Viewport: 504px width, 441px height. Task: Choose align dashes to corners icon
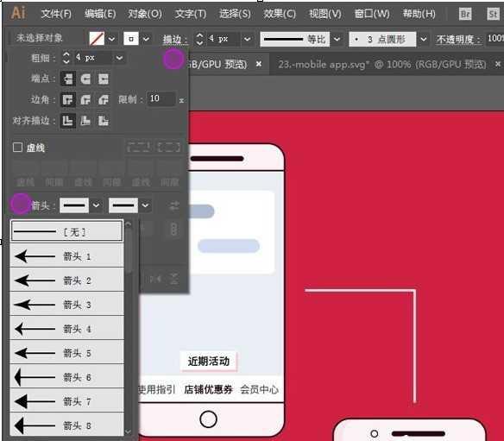[168, 147]
